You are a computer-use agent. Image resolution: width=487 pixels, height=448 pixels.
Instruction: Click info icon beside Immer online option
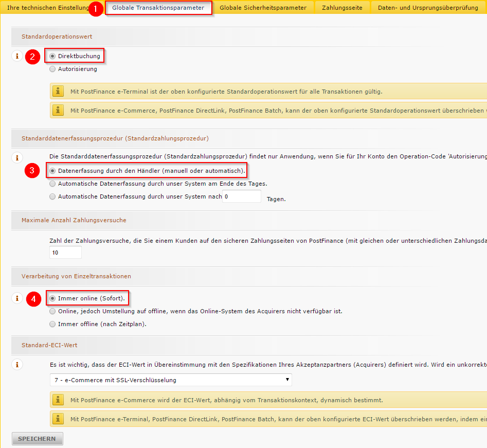click(x=16, y=298)
